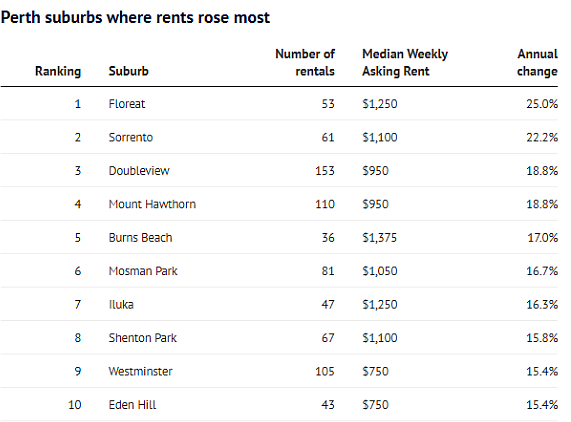
Task: Click the 25.0% annual change value
Action: tap(542, 104)
